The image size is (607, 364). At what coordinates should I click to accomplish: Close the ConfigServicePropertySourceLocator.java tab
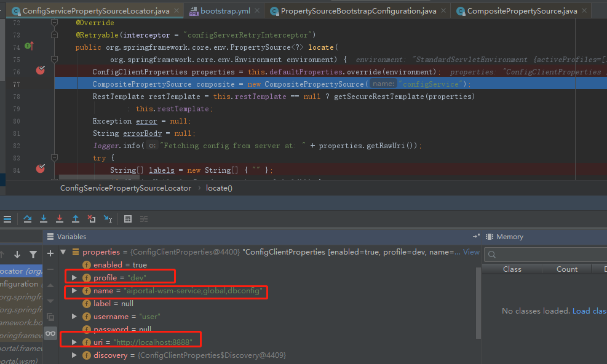177,11
